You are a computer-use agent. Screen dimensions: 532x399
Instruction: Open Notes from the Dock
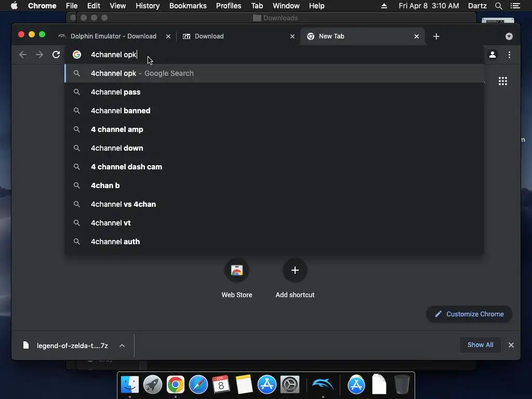click(244, 385)
